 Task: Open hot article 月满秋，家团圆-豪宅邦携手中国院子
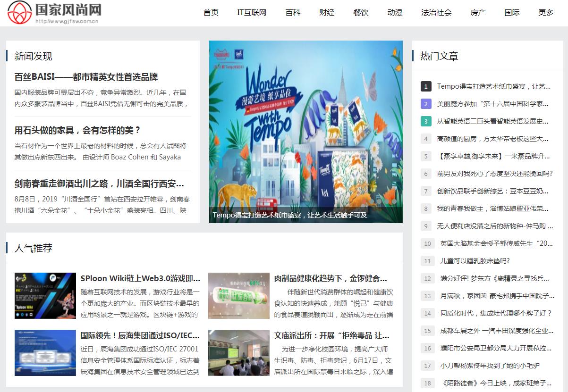coord(498,296)
